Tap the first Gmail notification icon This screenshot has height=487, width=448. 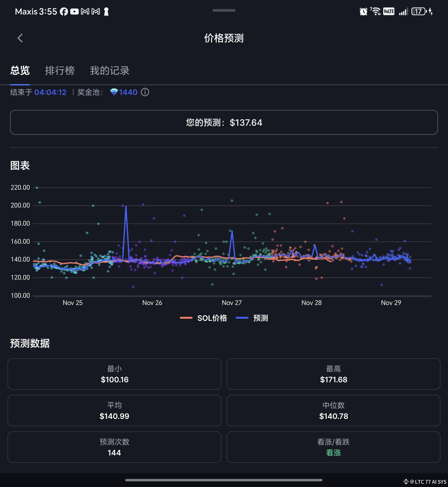coord(85,11)
